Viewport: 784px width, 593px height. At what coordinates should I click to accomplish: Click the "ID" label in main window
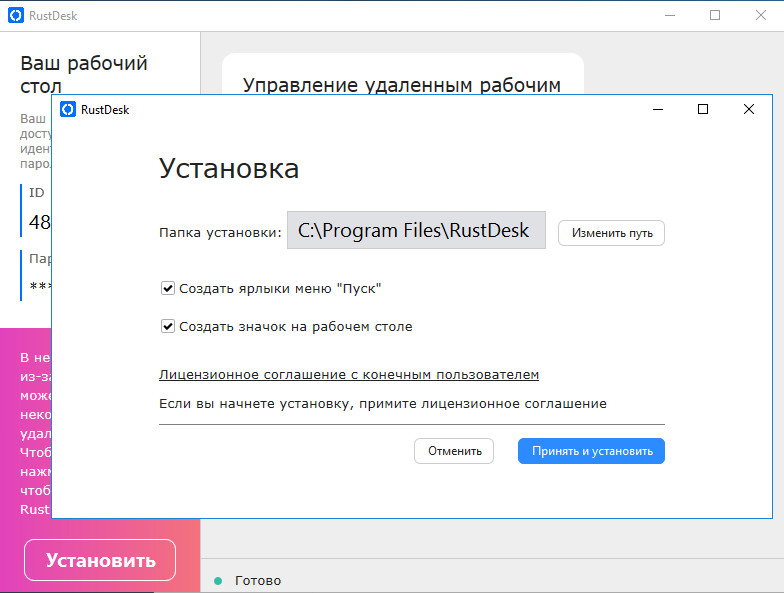click(x=36, y=192)
